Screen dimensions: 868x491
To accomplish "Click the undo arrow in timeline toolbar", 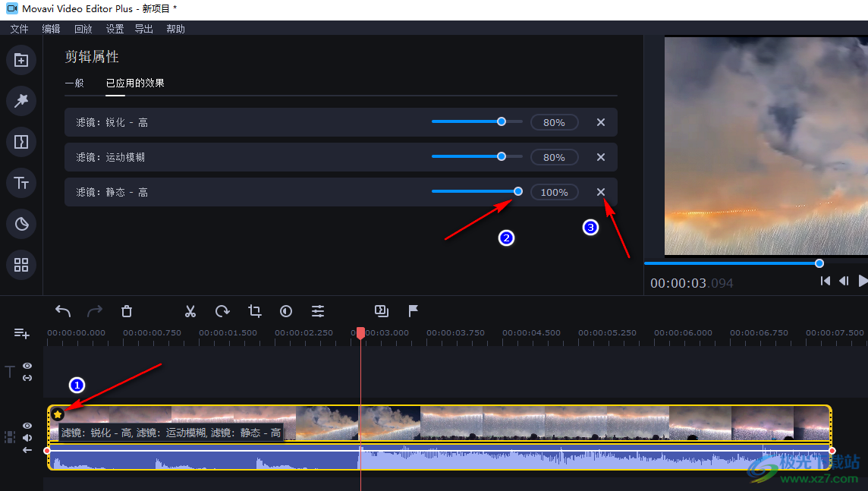I will pyautogui.click(x=63, y=311).
